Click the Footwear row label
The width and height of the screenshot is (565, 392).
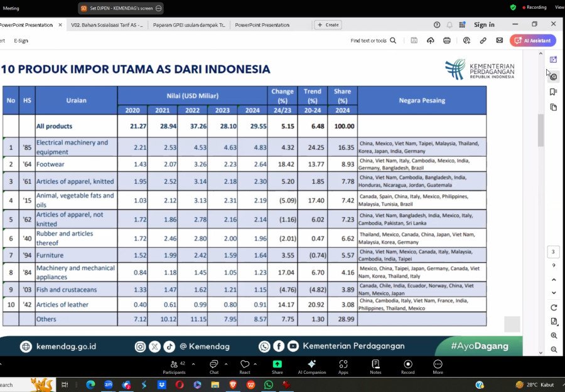click(50, 164)
